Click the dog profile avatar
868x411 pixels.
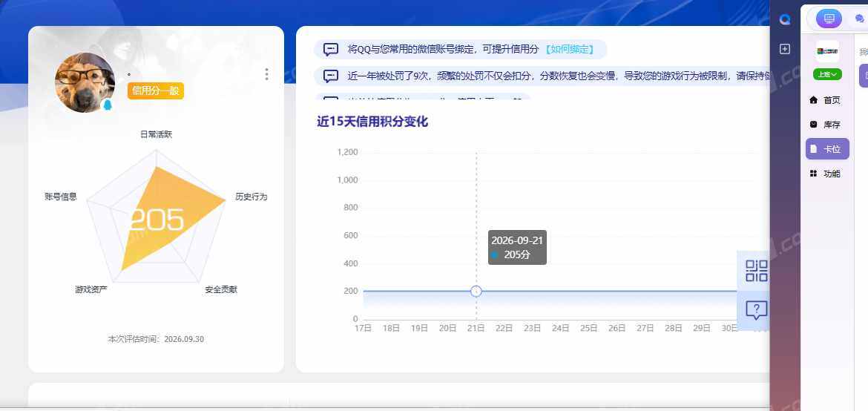tap(85, 82)
